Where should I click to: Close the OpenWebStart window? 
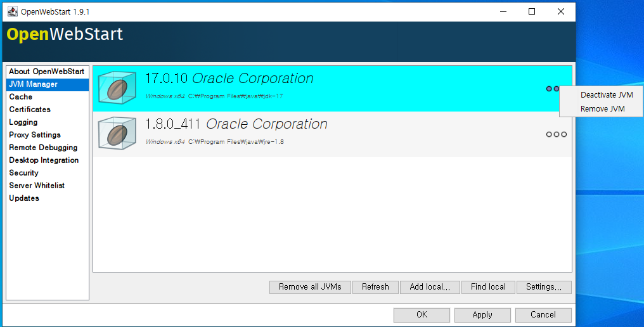560,11
